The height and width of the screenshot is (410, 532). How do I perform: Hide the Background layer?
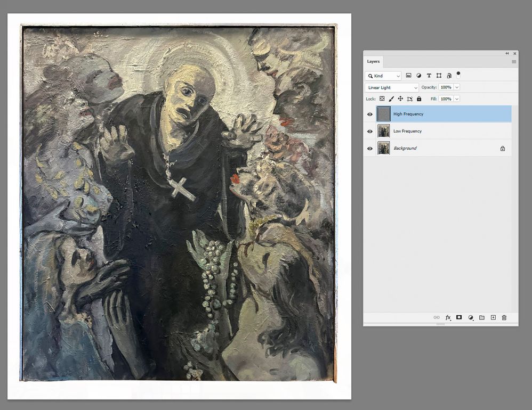370,149
